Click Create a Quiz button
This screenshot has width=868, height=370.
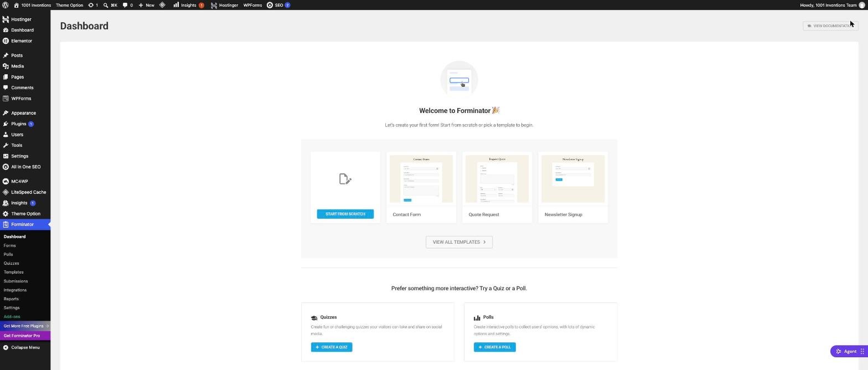pyautogui.click(x=332, y=347)
